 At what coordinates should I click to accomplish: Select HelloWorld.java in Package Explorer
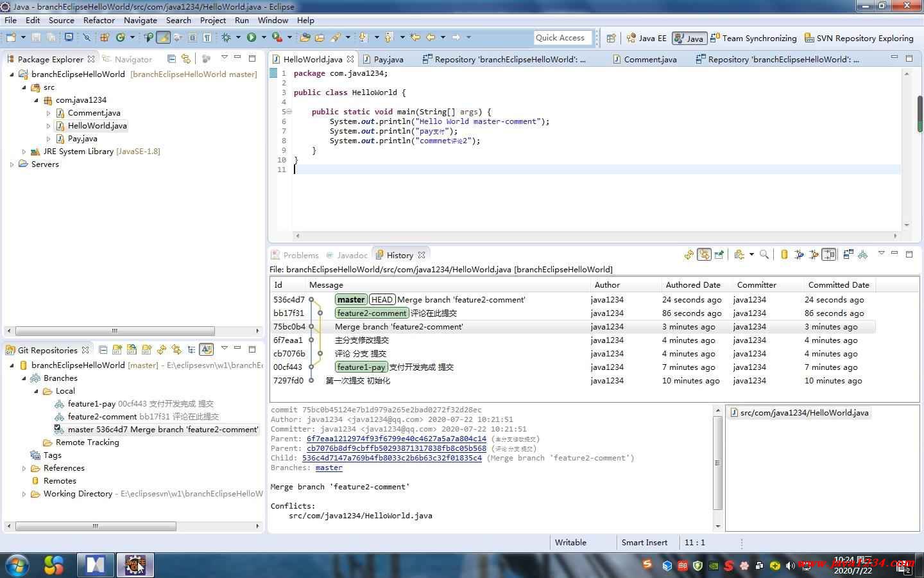91,126
